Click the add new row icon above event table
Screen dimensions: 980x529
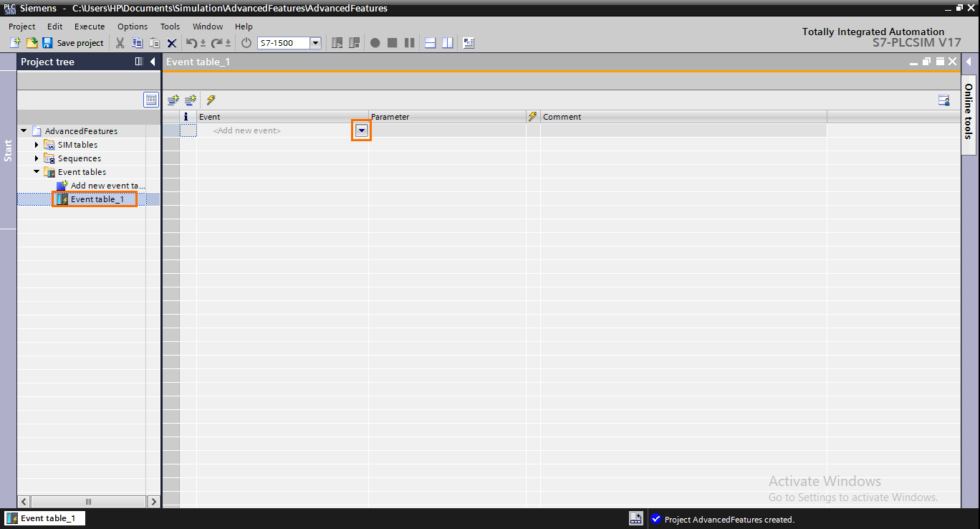point(173,100)
